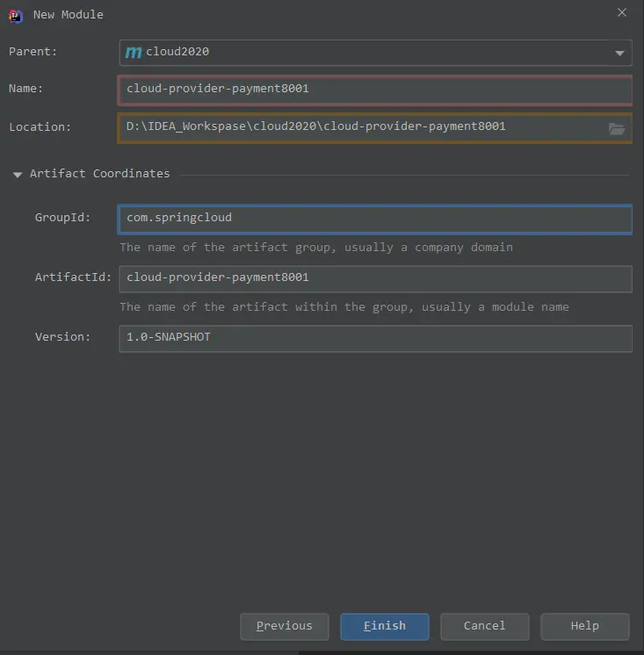Close the New Module dialog
Screen dimensions: 644x655
pos(622,12)
